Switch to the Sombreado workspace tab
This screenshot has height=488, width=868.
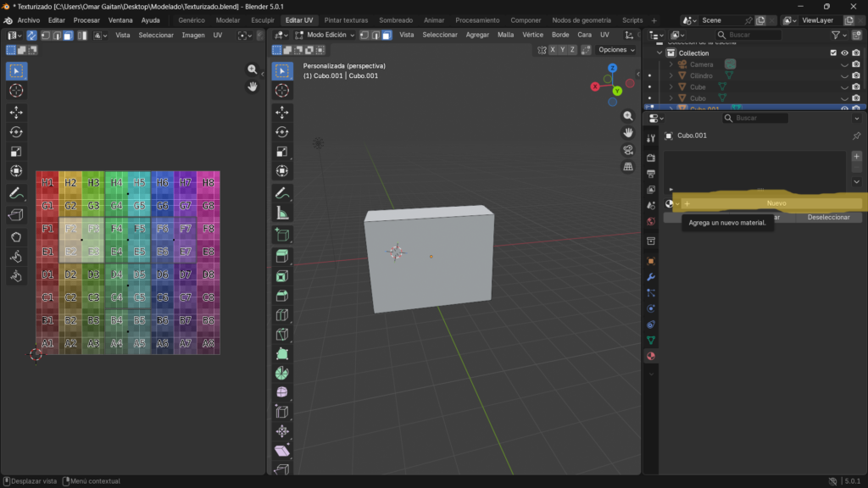coord(396,19)
